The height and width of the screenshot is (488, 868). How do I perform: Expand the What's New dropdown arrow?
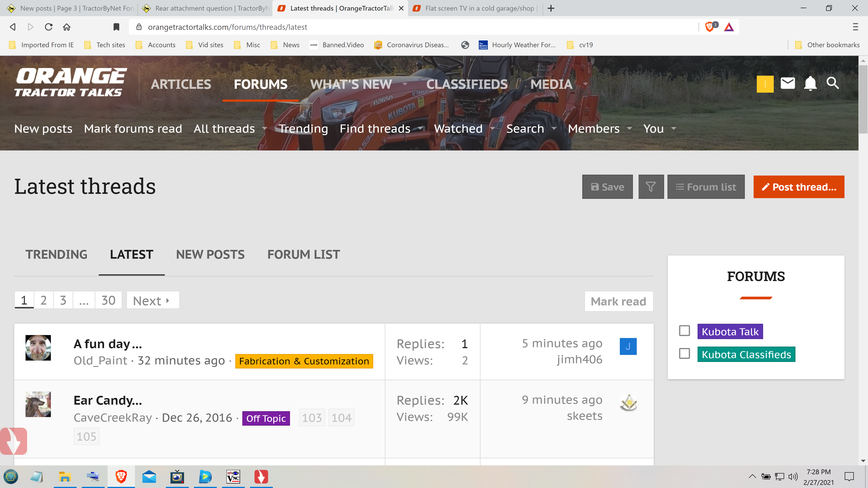coord(405,84)
